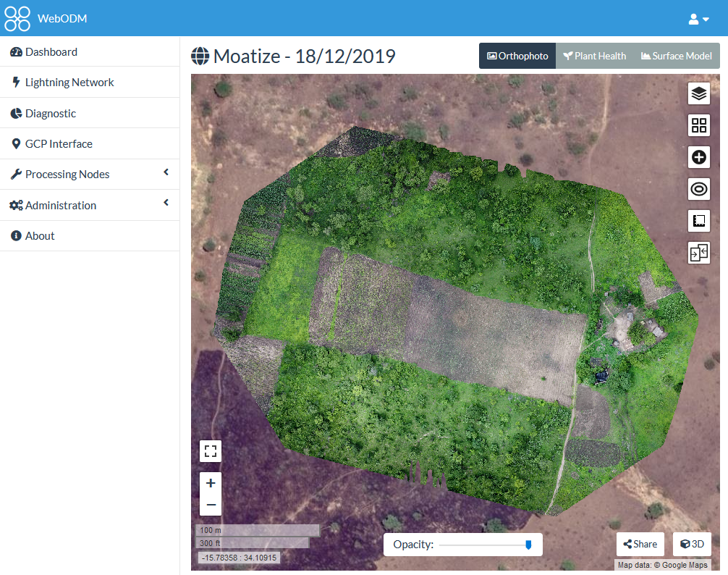
Task: Zoom out of the map
Action: [x=211, y=505]
